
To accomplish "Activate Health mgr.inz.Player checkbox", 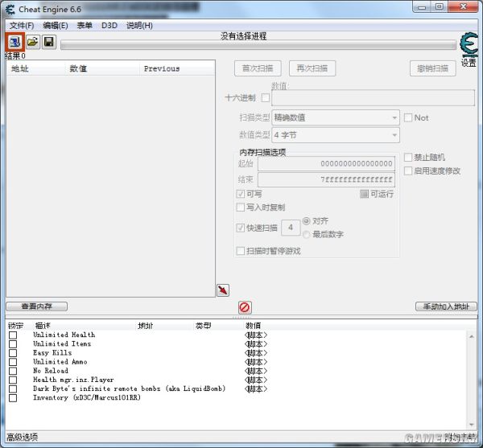I will tap(13, 380).
